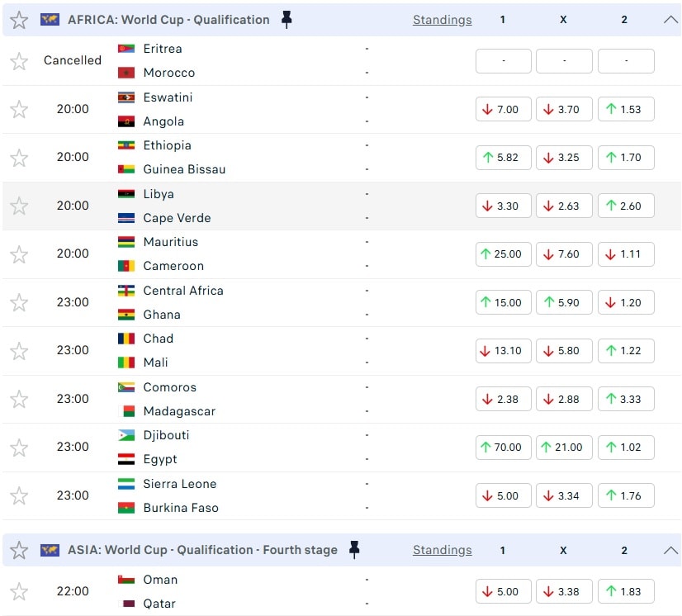The height and width of the screenshot is (616, 682).
Task: Click the Ghana flag icon
Action: point(126,315)
